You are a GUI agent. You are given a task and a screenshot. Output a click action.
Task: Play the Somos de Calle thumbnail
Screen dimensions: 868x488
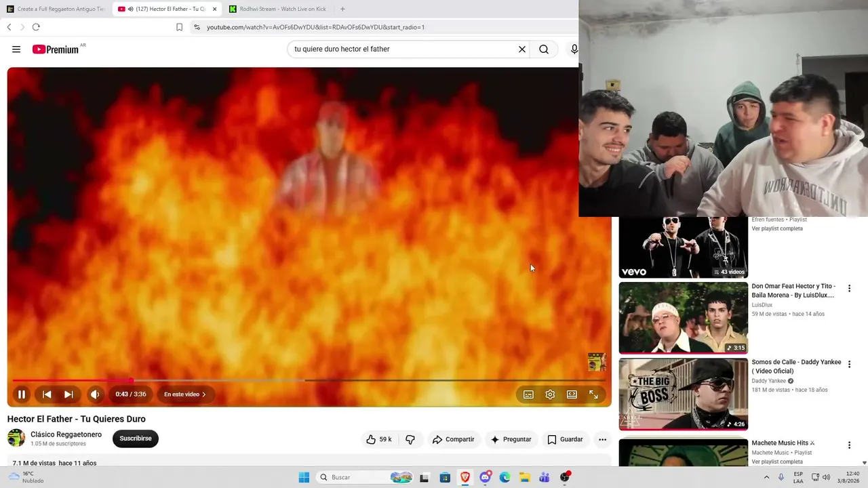click(x=683, y=394)
